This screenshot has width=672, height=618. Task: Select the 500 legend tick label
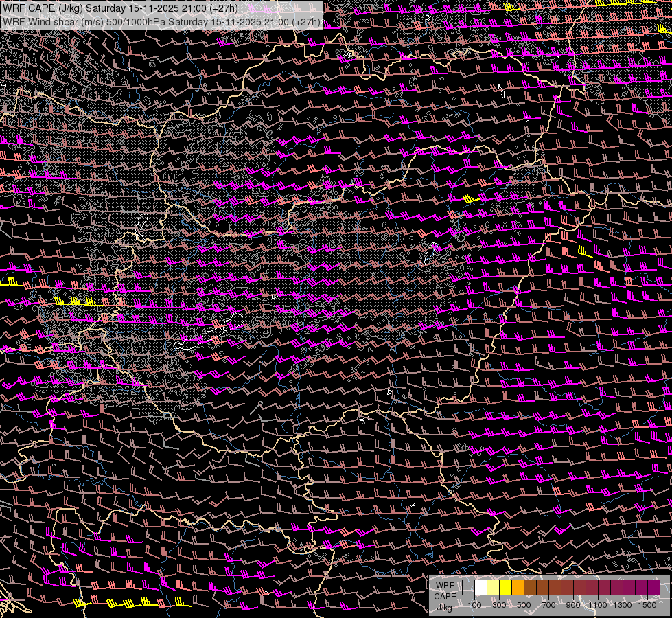coord(524,605)
